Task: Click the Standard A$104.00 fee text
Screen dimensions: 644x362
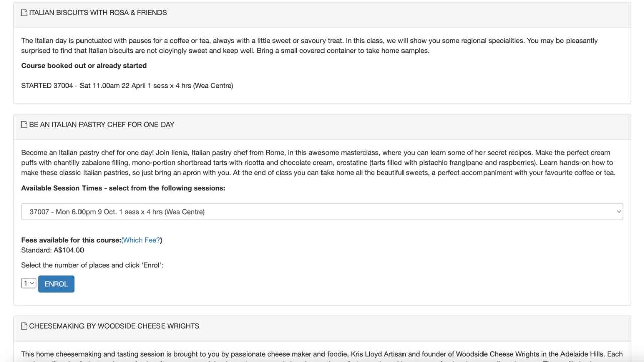Action: [x=52, y=250]
